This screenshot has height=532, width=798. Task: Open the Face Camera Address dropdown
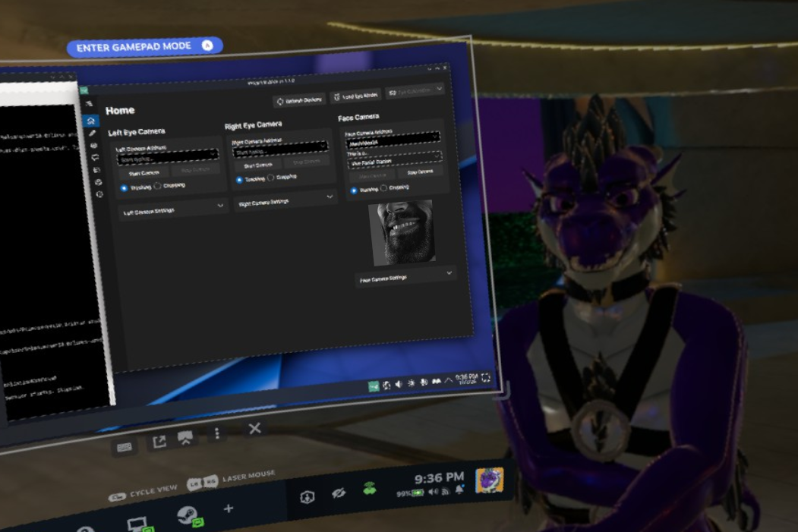pyautogui.click(x=393, y=140)
